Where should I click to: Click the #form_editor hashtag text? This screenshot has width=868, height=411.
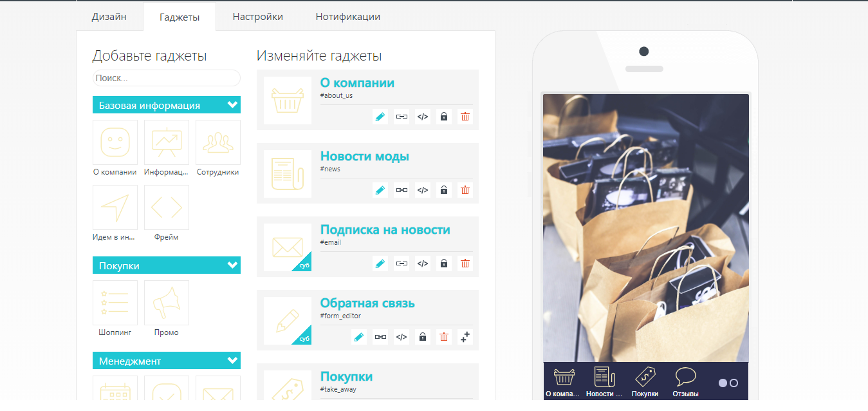click(x=340, y=316)
